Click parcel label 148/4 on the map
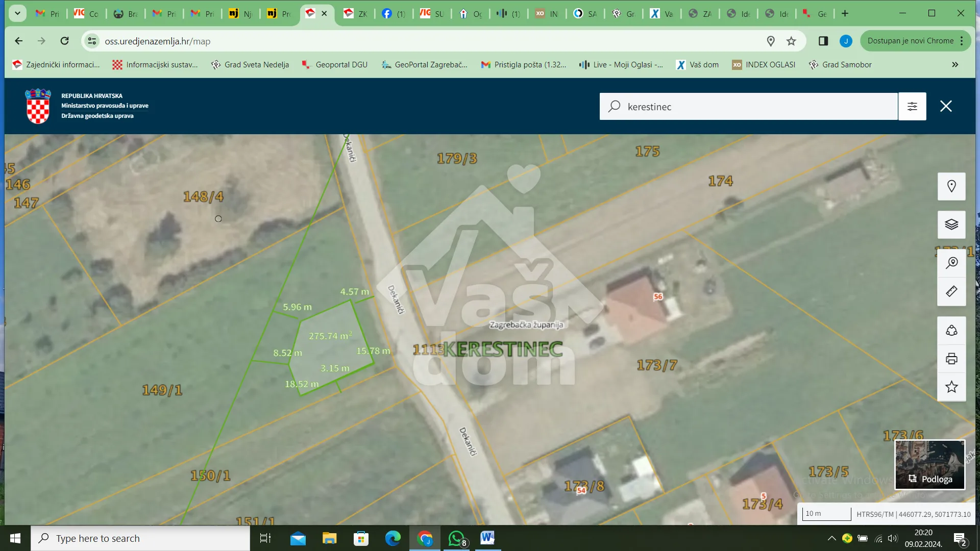The image size is (980, 551). [x=203, y=196]
